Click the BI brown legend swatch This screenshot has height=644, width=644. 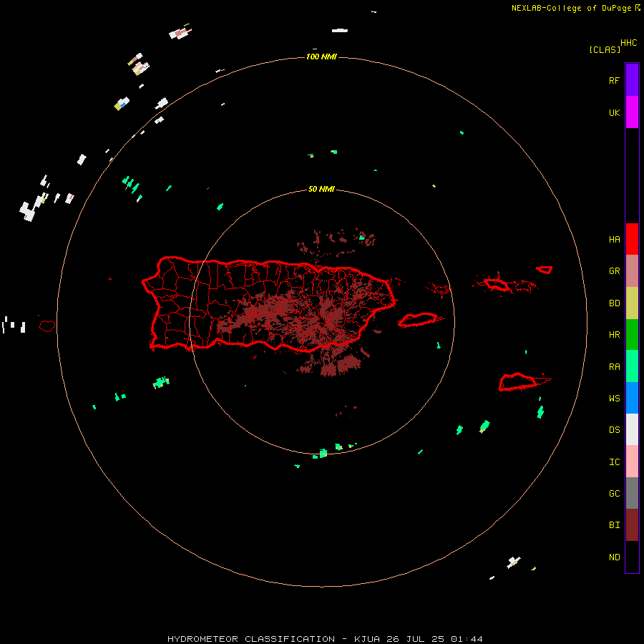[x=632, y=525]
